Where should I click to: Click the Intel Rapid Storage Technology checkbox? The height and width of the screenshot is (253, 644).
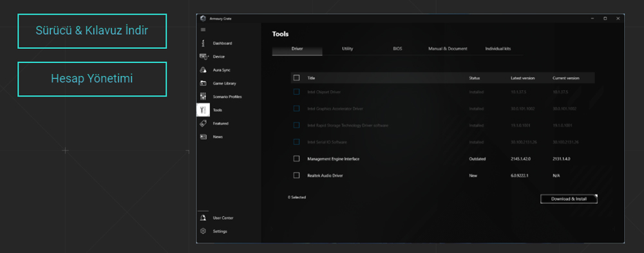point(296,126)
